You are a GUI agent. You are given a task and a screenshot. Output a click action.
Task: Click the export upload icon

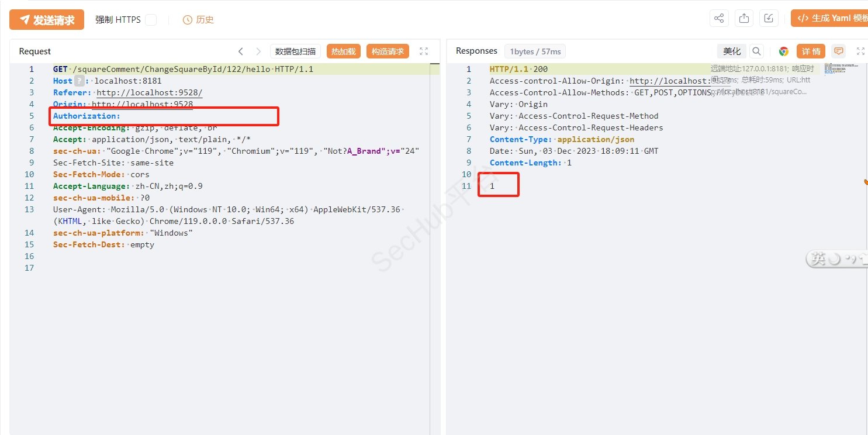pos(744,19)
